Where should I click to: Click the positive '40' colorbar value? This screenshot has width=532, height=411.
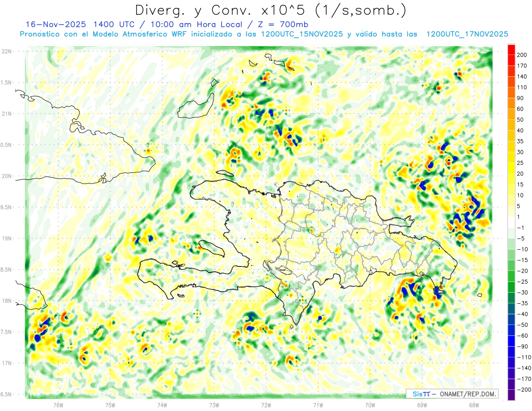pos(521,131)
